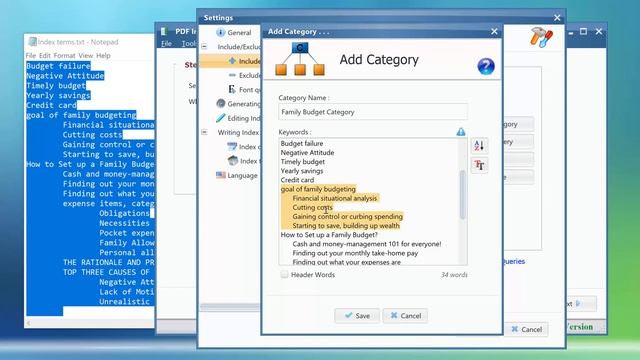640x360 pixels.
Task: Select 'Cutting costs' in keywords list
Action: point(312,207)
